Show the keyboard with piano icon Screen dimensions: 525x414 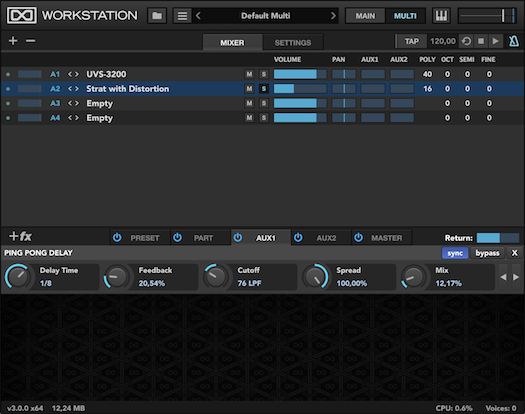click(x=441, y=16)
